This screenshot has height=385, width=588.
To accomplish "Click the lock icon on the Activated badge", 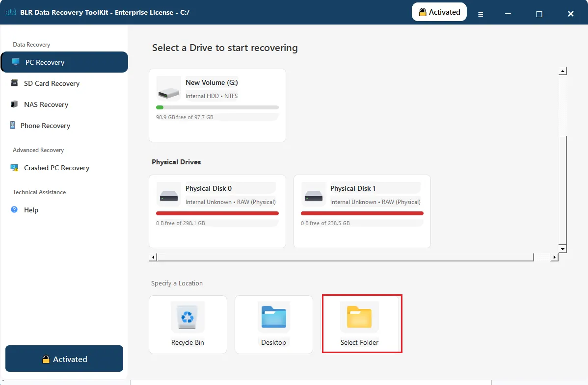I will pyautogui.click(x=423, y=11).
